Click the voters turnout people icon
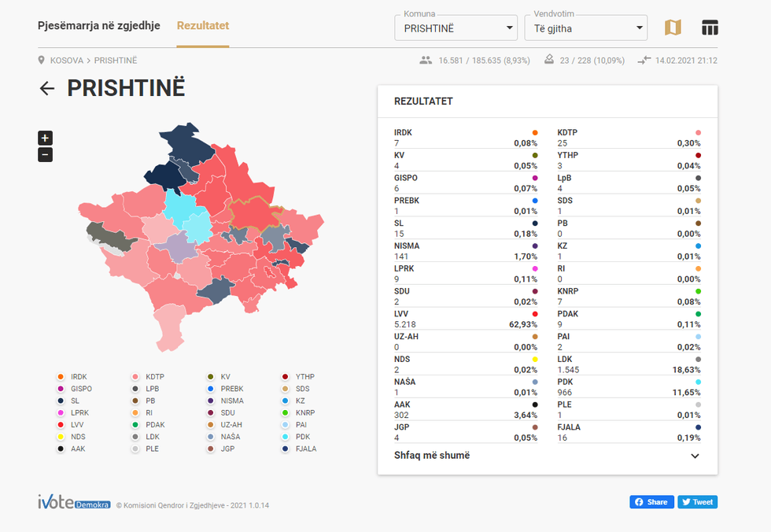 pyautogui.click(x=426, y=61)
